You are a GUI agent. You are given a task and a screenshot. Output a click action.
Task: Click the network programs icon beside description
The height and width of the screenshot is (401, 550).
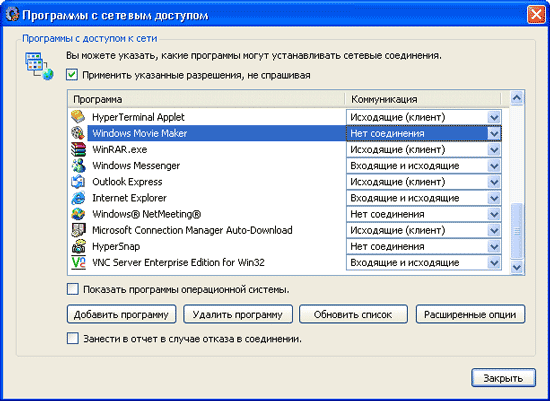(x=39, y=66)
